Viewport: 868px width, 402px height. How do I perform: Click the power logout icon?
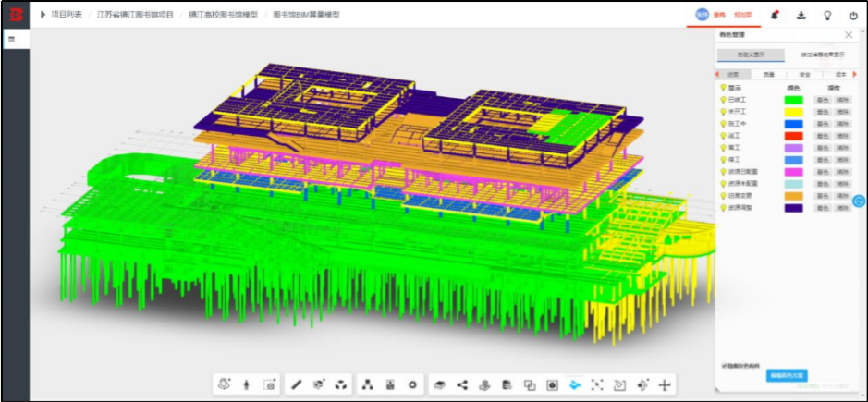point(853,16)
